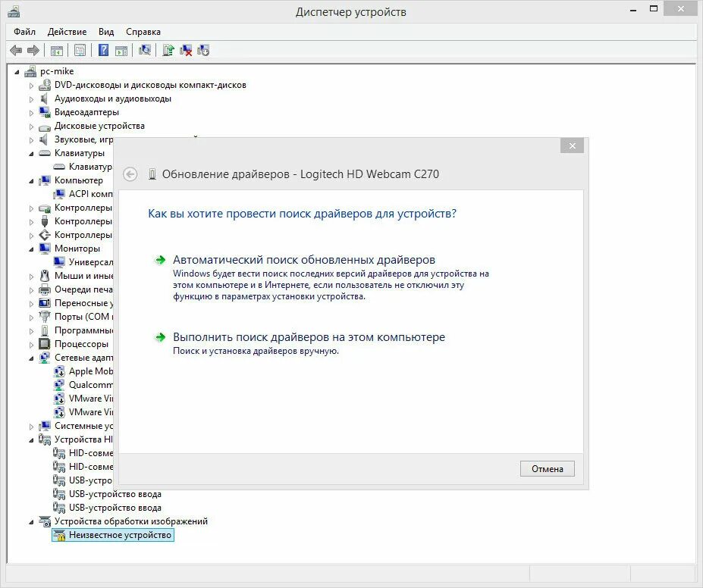This screenshot has width=703, height=588.
Task: Select the Клавиатуры category label
Action: click(80, 153)
